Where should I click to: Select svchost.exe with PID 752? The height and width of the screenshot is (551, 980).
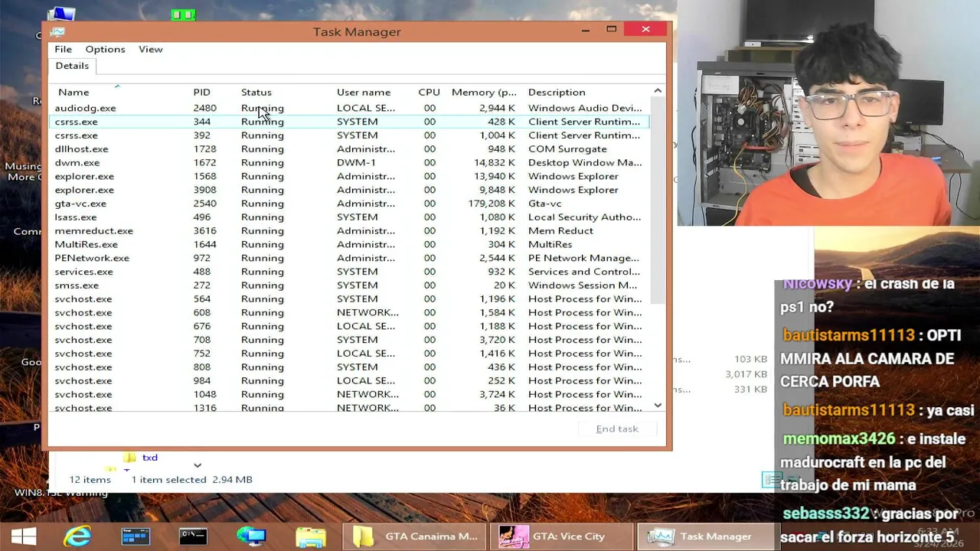tap(350, 354)
